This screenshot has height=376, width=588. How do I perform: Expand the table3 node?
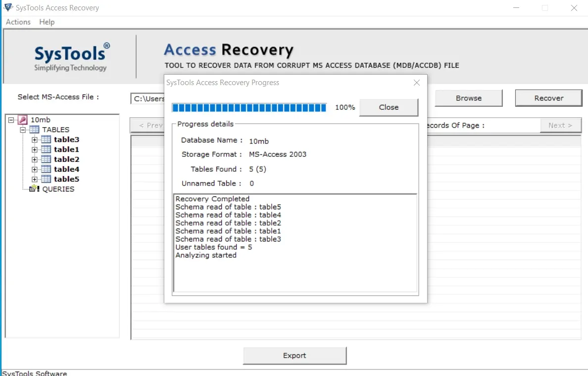click(35, 140)
